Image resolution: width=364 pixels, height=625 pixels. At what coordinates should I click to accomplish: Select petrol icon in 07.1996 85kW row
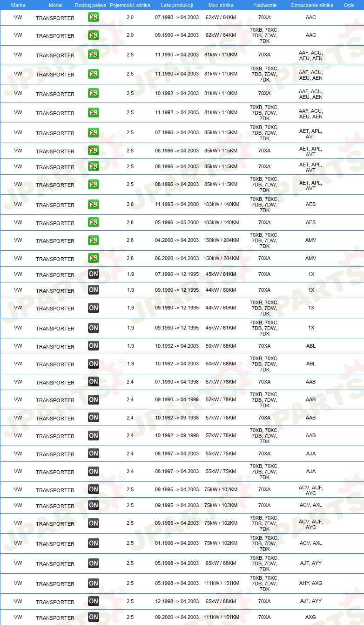(93, 132)
